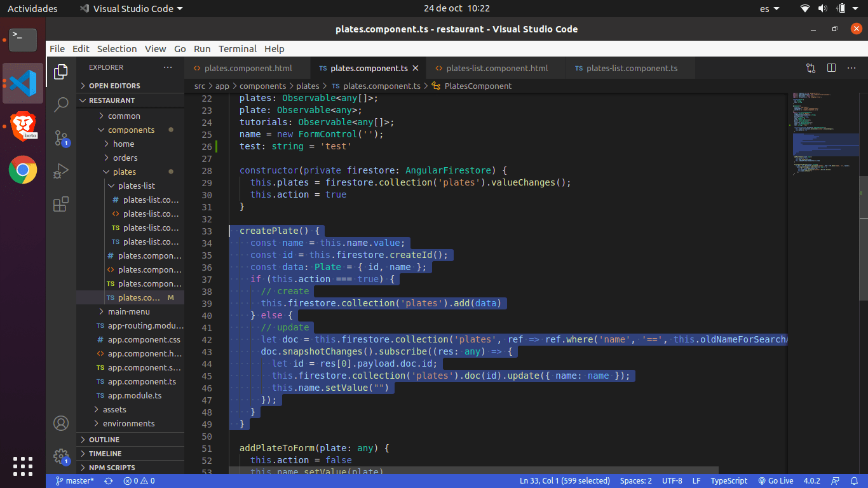Click the Split Editor Right icon
868x488 pixels.
coord(831,68)
